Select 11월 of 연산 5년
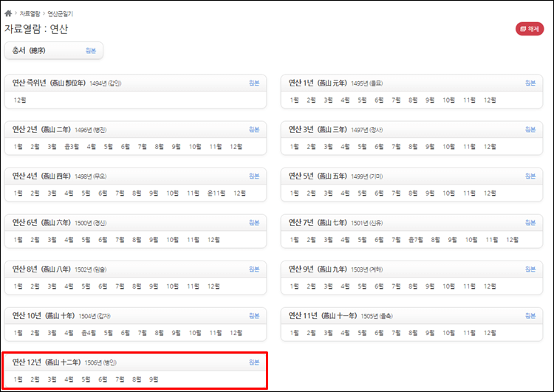554x392 pixels. [469, 193]
